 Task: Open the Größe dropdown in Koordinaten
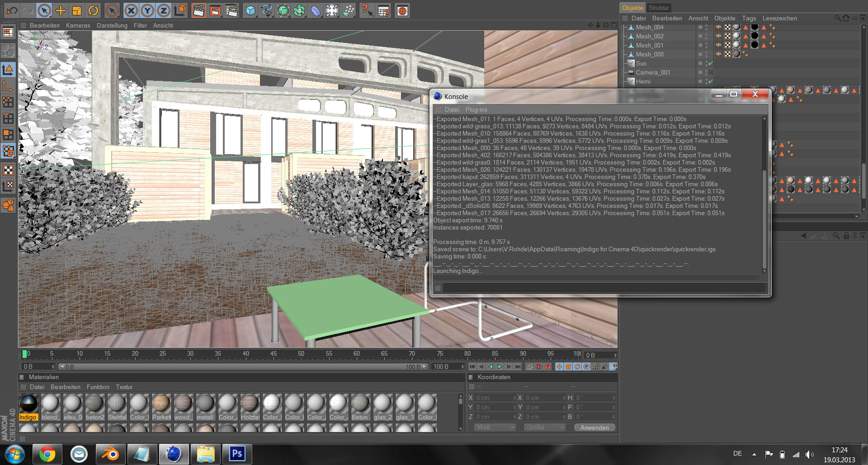coord(544,427)
